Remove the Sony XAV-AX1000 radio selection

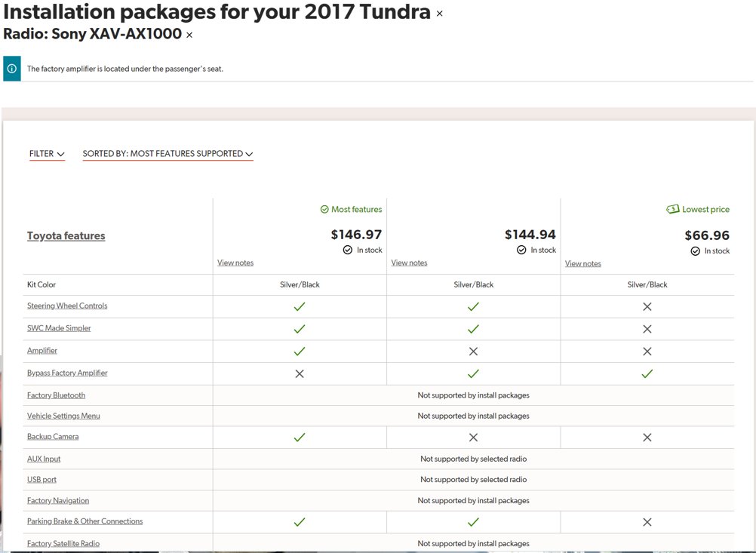click(x=189, y=35)
